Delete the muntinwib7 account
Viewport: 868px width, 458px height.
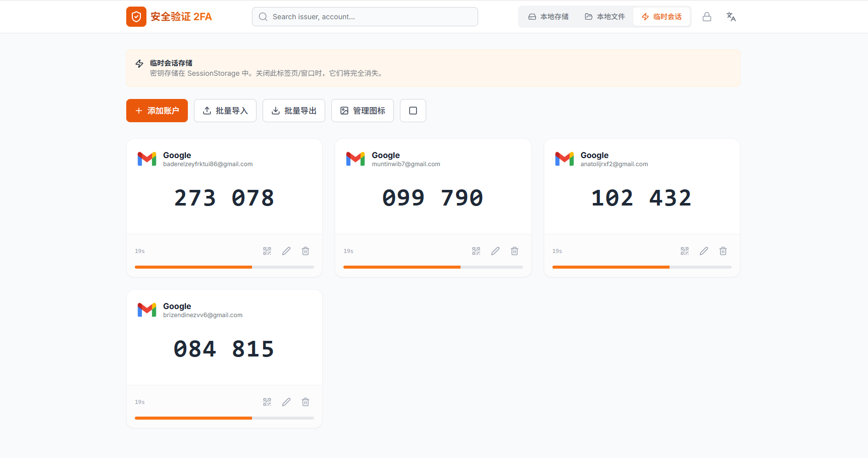(x=514, y=250)
